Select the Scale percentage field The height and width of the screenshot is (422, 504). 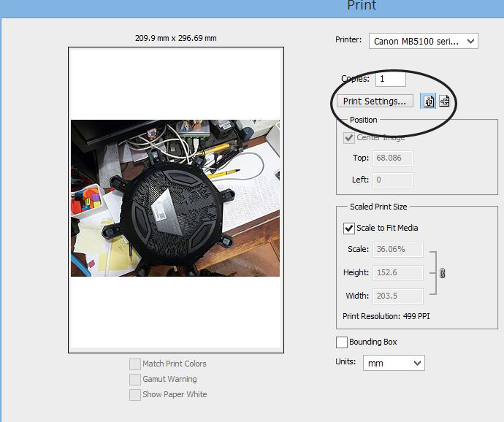398,249
